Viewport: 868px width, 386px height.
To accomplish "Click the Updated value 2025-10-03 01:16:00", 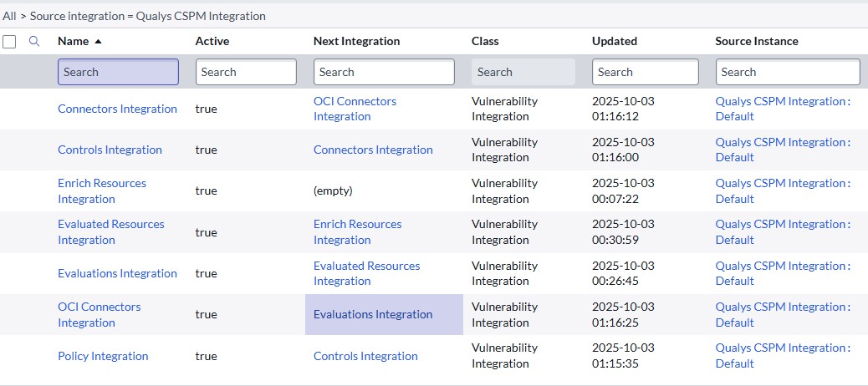I will (x=623, y=150).
